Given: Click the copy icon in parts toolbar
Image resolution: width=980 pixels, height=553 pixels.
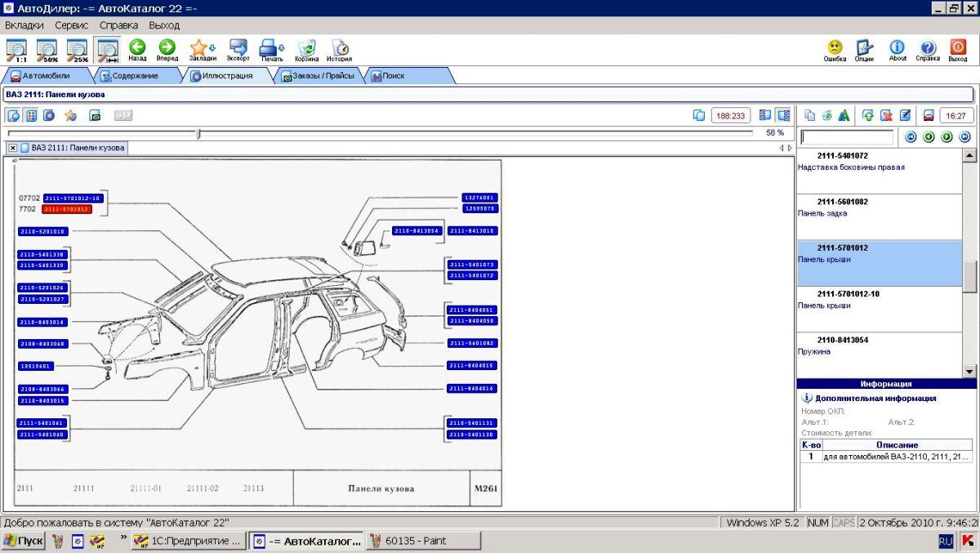Looking at the screenshot, I should point(810,115).
